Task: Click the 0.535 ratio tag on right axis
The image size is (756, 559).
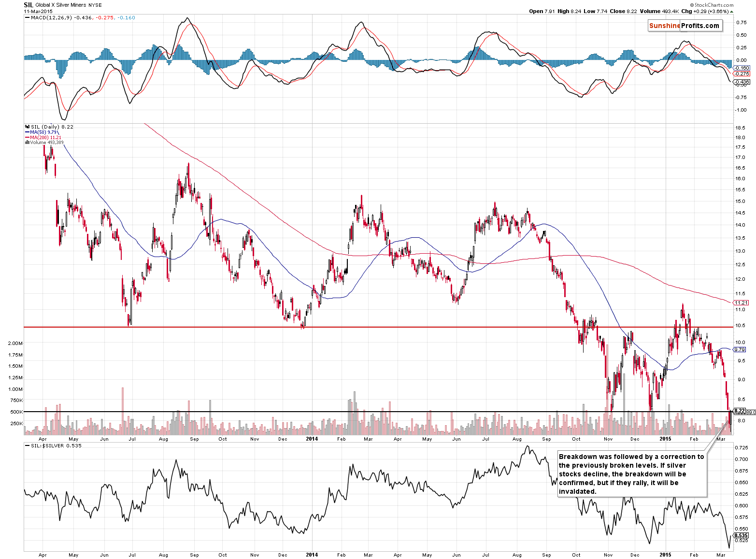Action: tap(741, 535)
